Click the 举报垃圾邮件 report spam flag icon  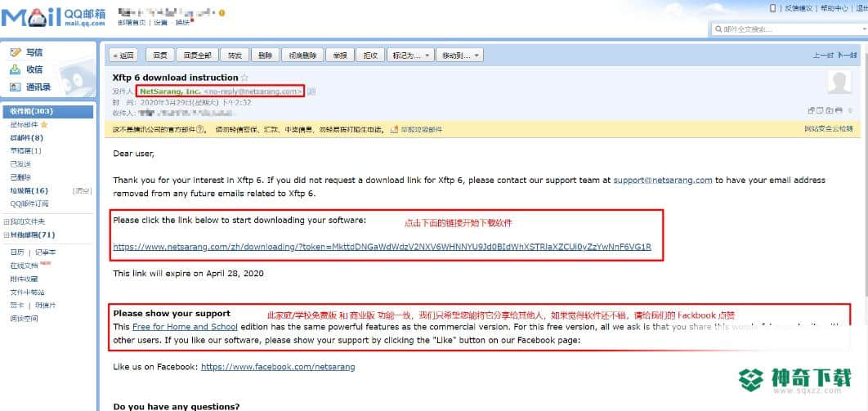point(394,129)
